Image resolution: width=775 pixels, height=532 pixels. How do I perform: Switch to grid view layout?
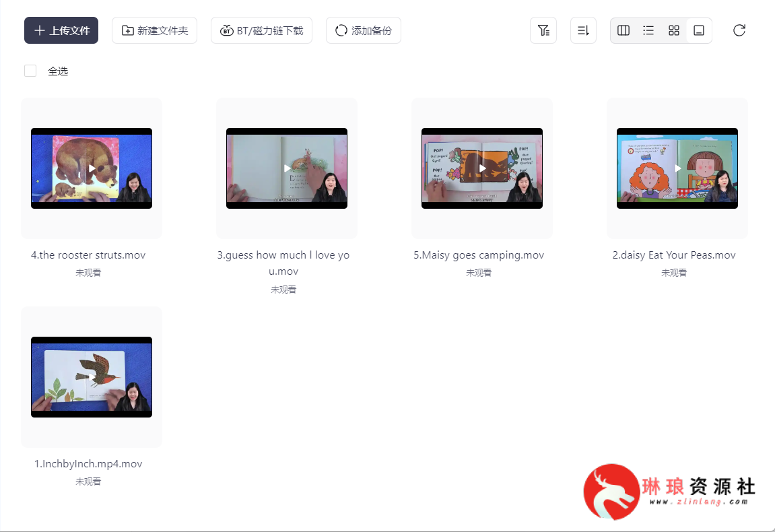pos(674,31)
